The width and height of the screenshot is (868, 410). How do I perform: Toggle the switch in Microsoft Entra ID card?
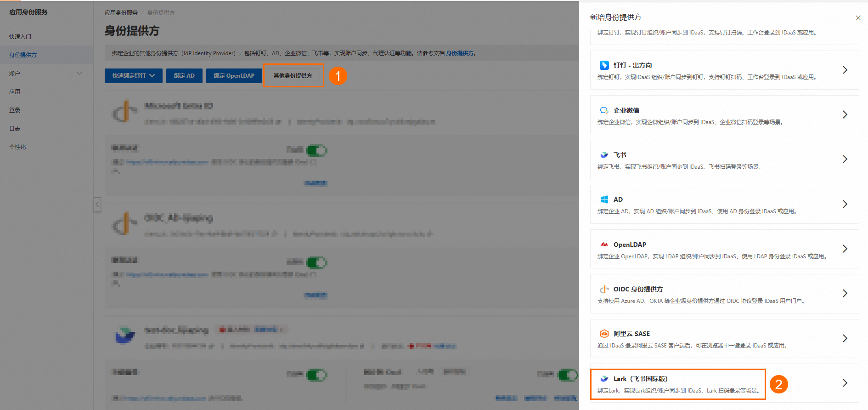point(316,150)
